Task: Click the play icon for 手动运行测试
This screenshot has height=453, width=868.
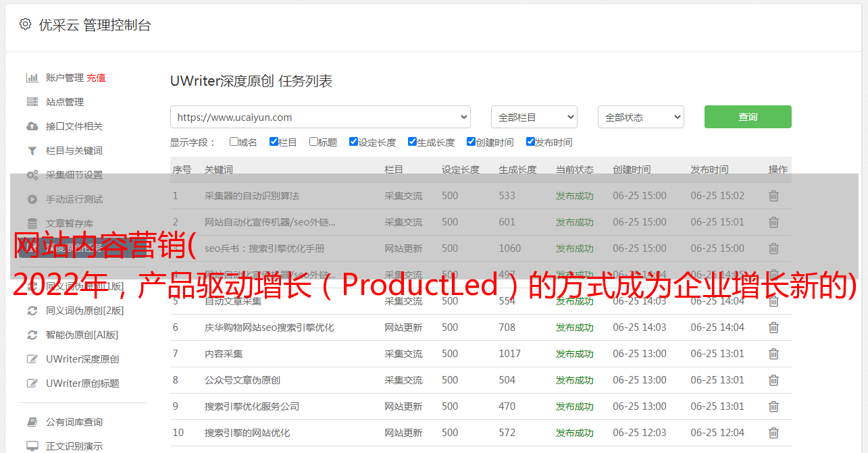Action: (32, 199)
